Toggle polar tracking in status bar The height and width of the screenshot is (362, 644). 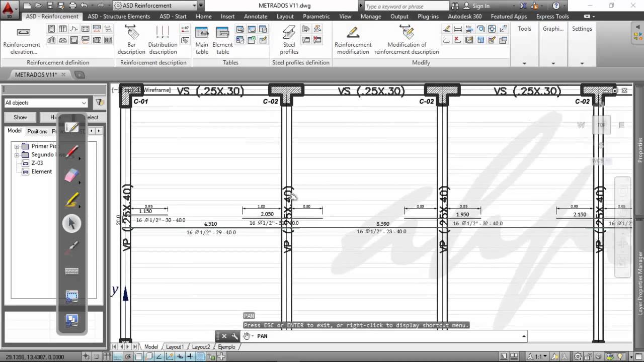coord(128,356)
